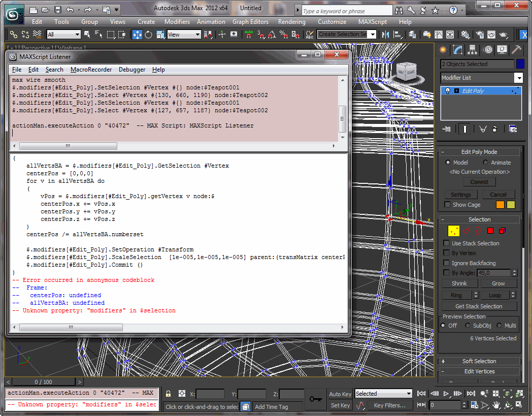The width and height of the screenshot is (532, 416).
Task: Open the Material Editor icon
Action: 465,35
